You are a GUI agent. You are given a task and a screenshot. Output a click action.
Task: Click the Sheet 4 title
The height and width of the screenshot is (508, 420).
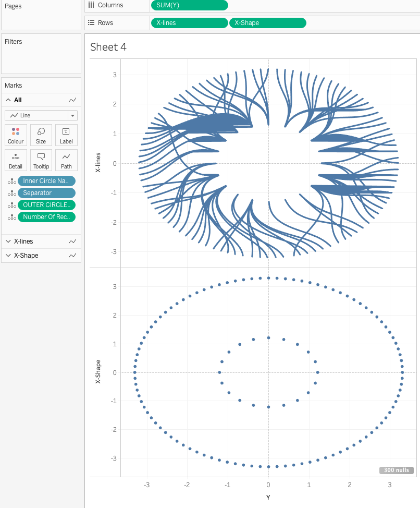point(108,47)
